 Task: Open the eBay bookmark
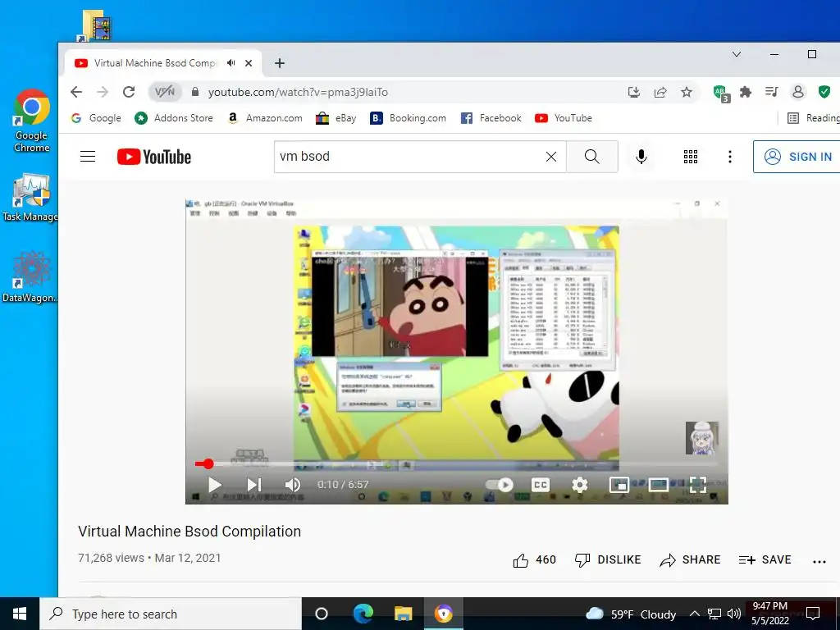coord(336,118)
